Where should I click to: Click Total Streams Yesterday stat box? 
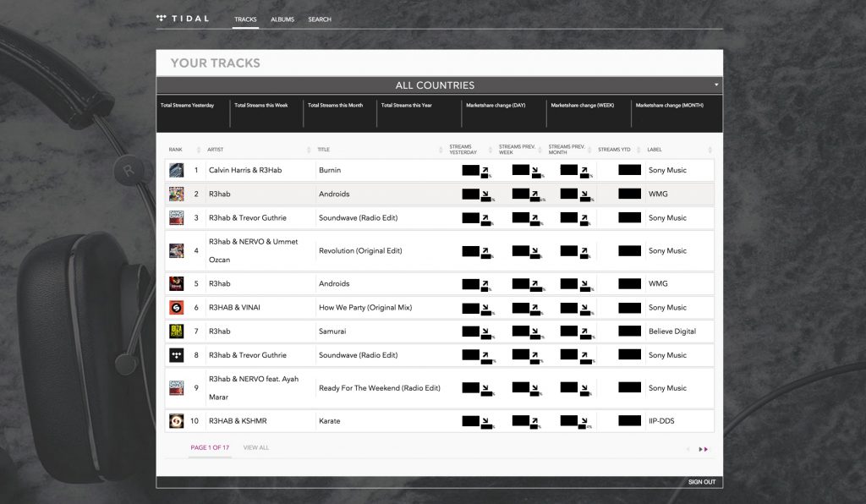coord(193,113)
